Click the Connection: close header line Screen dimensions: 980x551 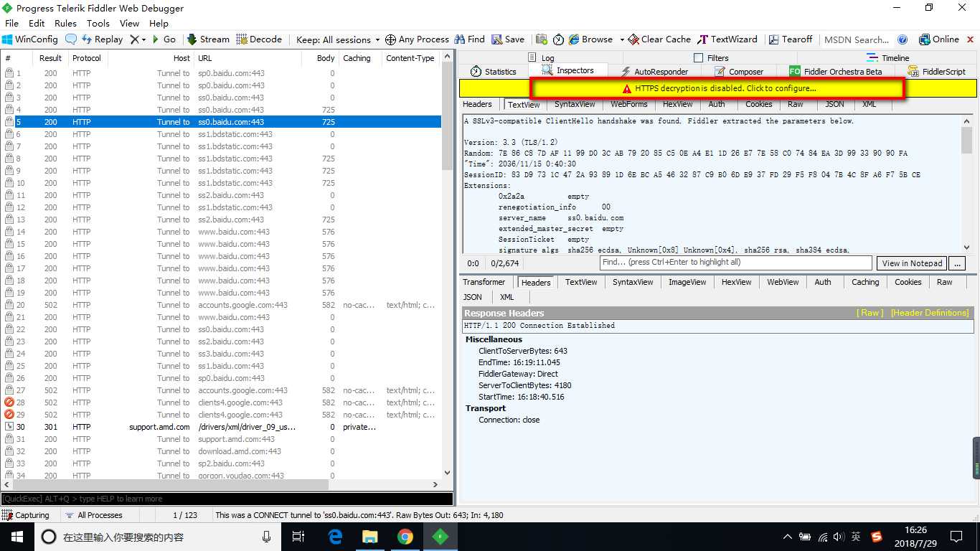pyautogui.click(x=509, y=420)
